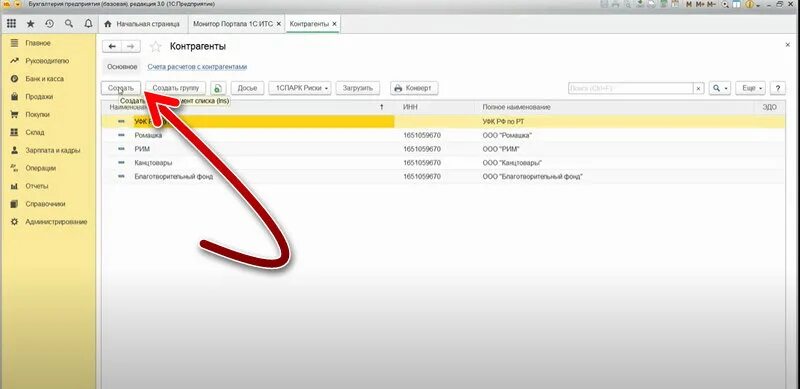The height and width of the screenshot is (389, 800).
Task: Select the Основное sub-tab
Action: (x=122, y=67)
